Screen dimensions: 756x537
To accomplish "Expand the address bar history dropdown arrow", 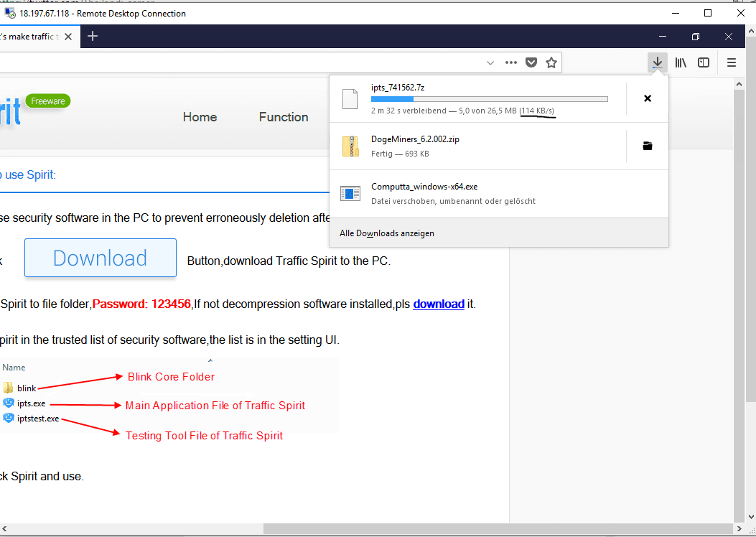I will click(490, 62).
